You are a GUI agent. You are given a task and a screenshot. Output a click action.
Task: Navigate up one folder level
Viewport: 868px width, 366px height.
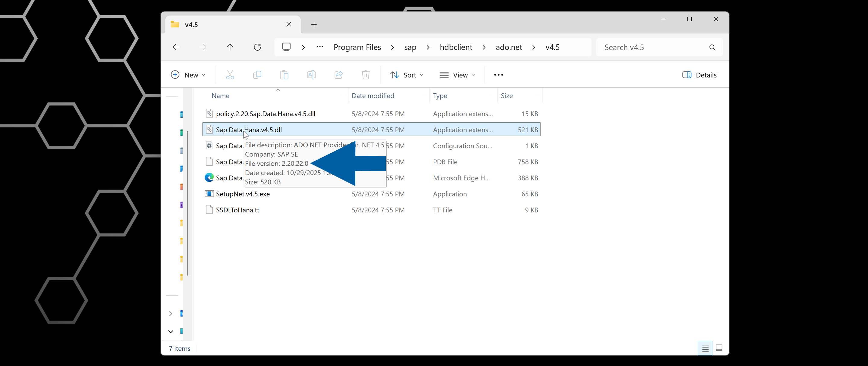[x=230, y=47]
